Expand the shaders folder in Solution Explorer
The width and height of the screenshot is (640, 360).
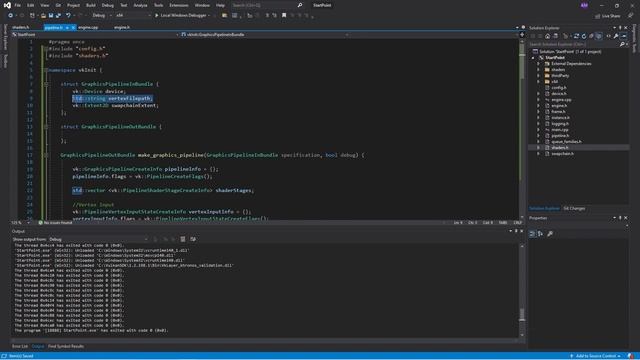tap(538, 70)
